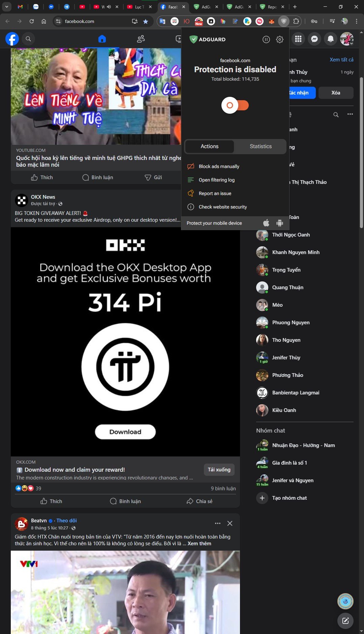
Task: Open Chrome password key icon
Action: click(314, 21)
